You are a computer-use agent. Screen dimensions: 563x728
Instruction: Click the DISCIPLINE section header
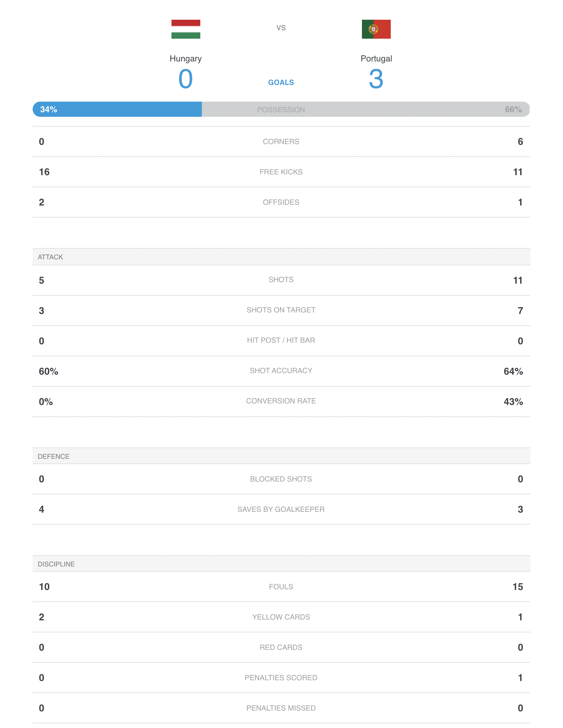281,564
